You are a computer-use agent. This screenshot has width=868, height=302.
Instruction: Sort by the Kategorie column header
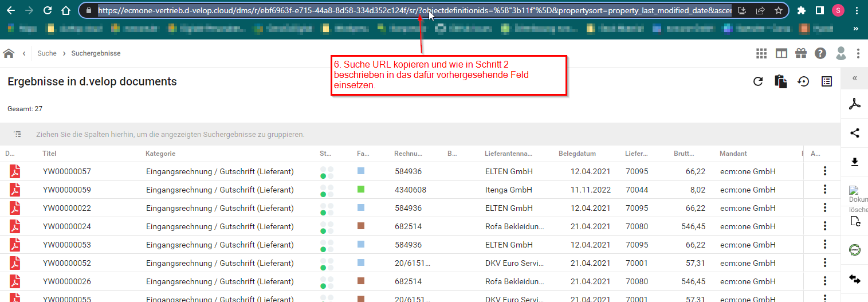pos(160,154)
